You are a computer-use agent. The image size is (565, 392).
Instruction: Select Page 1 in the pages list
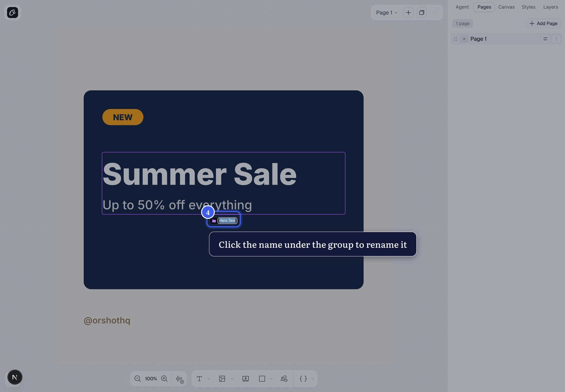tap(506, 39)
